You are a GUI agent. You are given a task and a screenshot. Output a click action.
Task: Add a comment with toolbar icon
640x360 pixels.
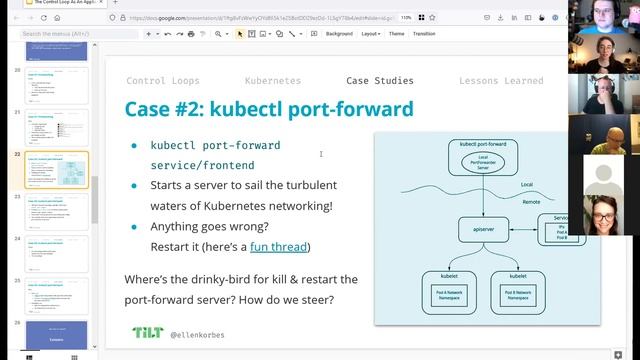coord(314,34)
